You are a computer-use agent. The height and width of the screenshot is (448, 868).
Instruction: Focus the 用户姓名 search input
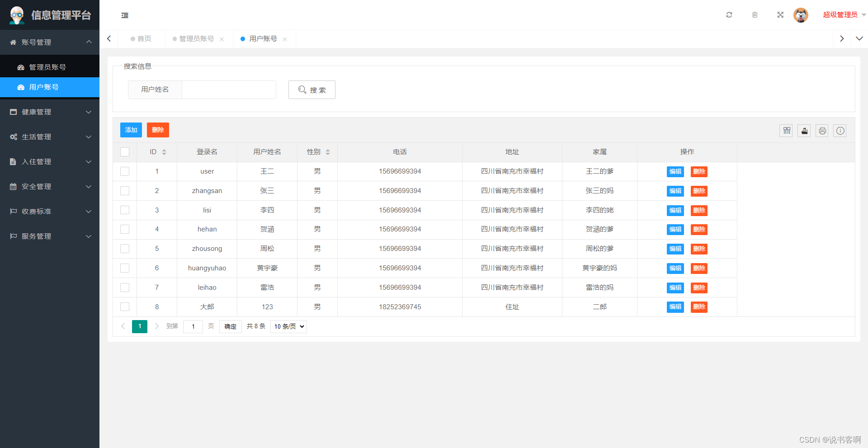click(229, 90)
